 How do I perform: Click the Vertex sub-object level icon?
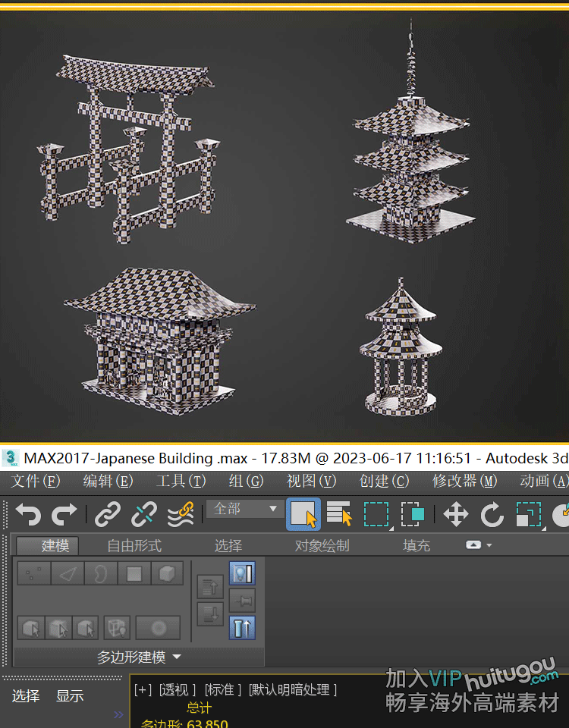tap(34, 574)
